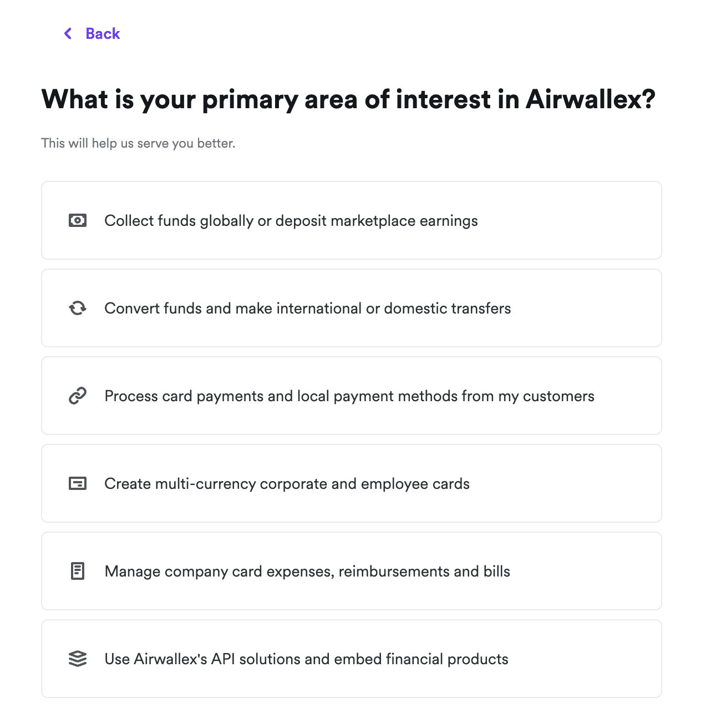Click the cash icon for collecting funds

tap(78, 221)
